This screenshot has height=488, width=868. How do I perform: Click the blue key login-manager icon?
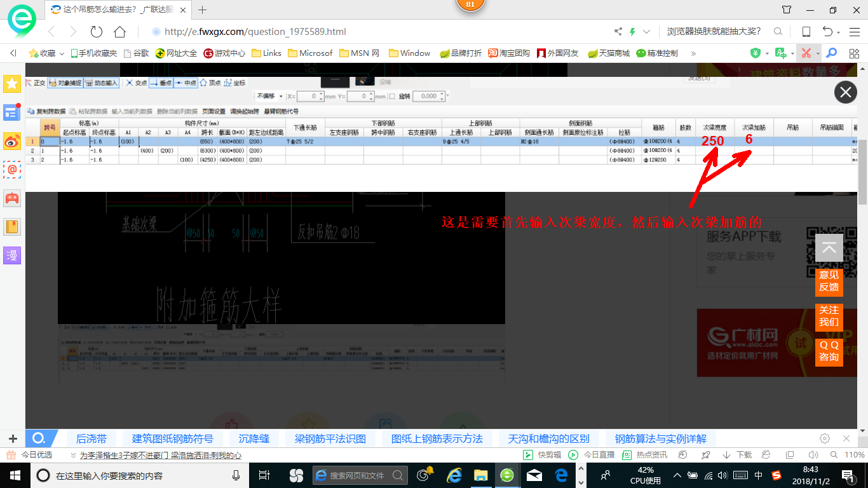click(x=831, y=53)
